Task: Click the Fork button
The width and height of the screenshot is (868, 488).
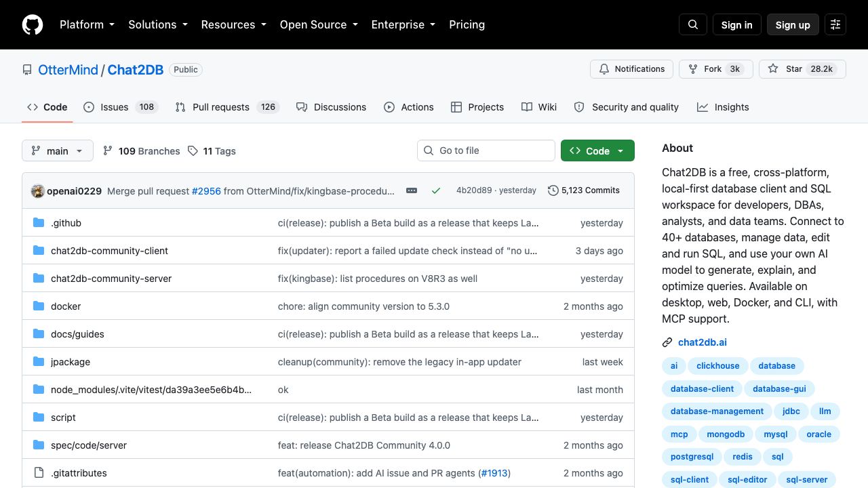Action: click(716, 69)
